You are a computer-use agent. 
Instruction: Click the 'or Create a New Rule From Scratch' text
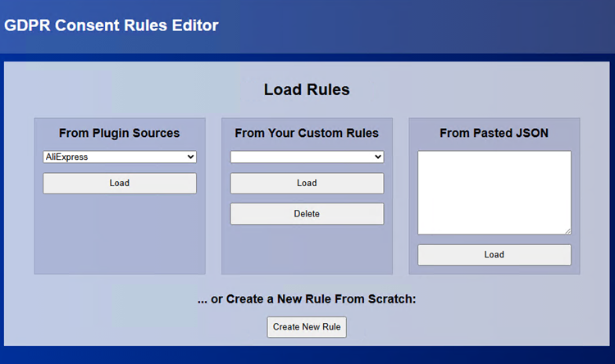point(307,299)
